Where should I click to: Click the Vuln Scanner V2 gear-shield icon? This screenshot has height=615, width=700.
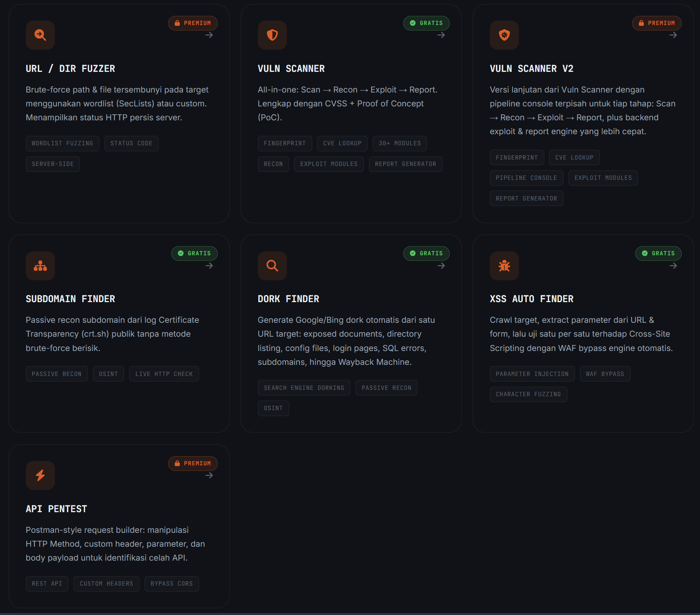pos(504,35)
